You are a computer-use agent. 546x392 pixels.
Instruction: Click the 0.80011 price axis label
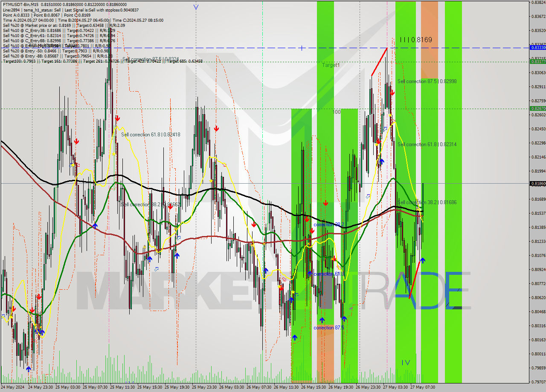[x=538, y=354]
